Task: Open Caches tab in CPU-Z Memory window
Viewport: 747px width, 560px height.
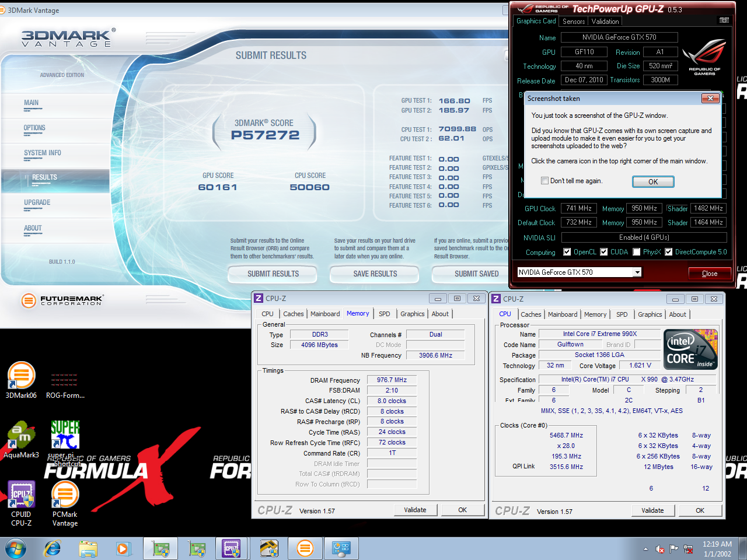Action: [293, 314]
